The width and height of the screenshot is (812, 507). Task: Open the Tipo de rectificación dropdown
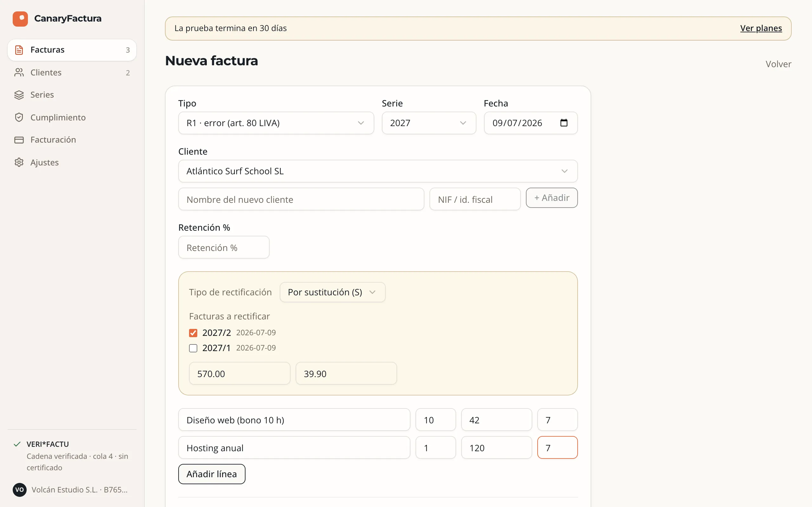click(x=332, y=292)
